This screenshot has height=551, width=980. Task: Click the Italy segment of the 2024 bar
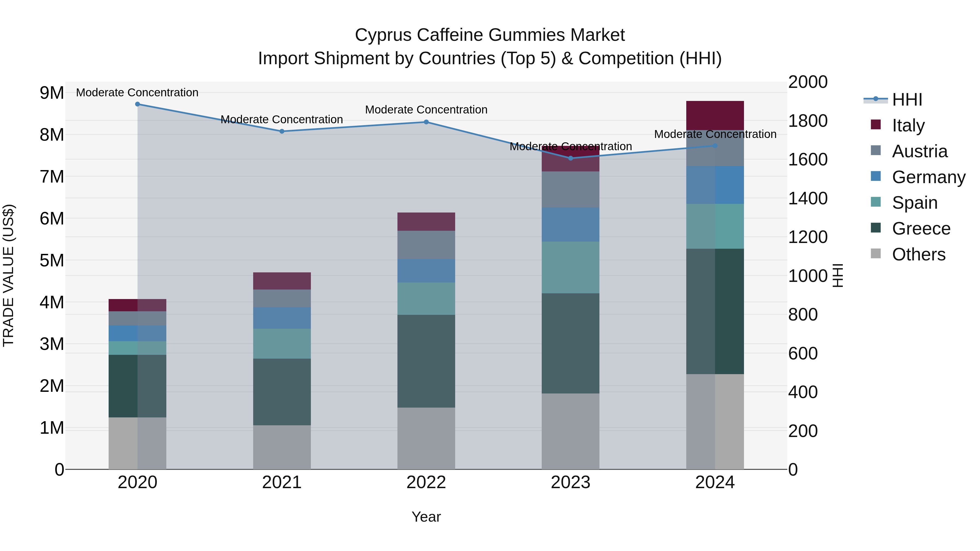pyautogui.click(x=715, y=116)
